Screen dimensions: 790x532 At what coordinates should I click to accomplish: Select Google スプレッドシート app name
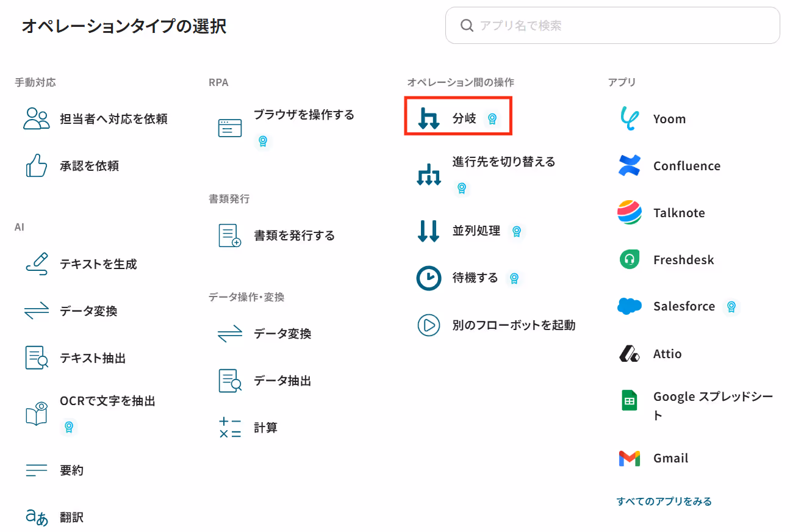click(713, 406)
